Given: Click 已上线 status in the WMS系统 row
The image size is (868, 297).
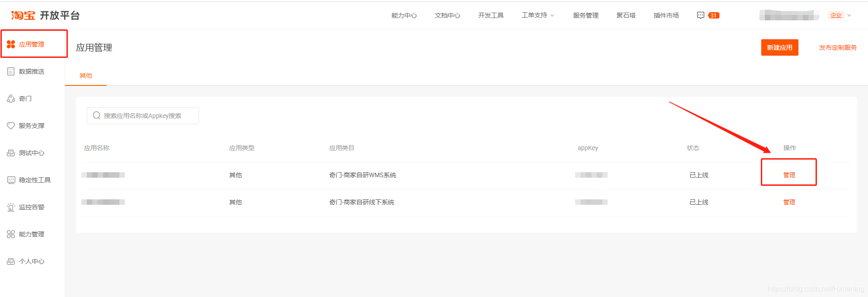Looking at the screenshot, I should click(x=699, y=175).
